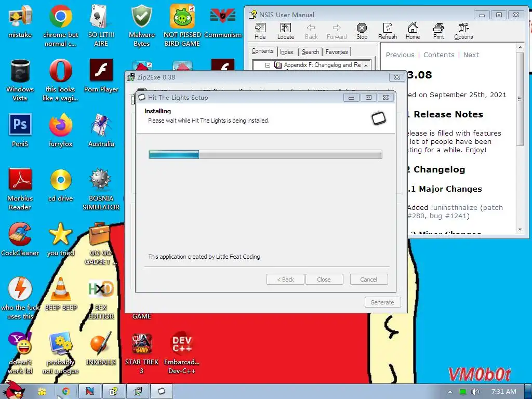Image resolution: width=532 pixels, height=399 pixels.
Task: Switch to the Index tab in NSIS Manual
Action: 287,52
